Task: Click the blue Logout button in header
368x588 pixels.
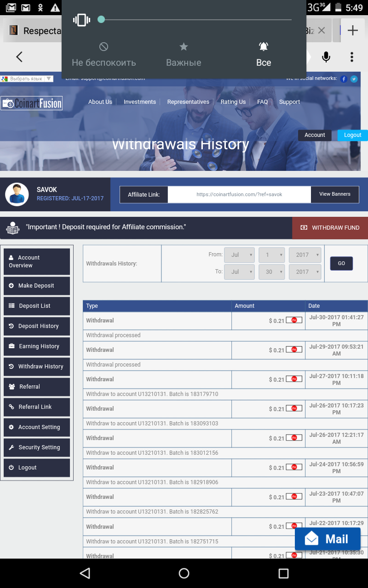Action: (353, 135)
